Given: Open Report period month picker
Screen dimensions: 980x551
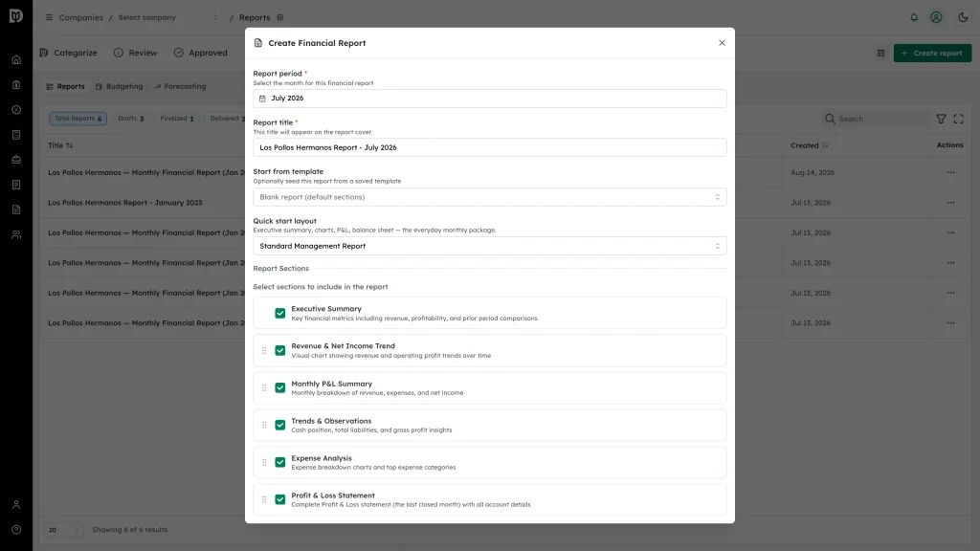Looking at the screenshot, I should point(489,99).
